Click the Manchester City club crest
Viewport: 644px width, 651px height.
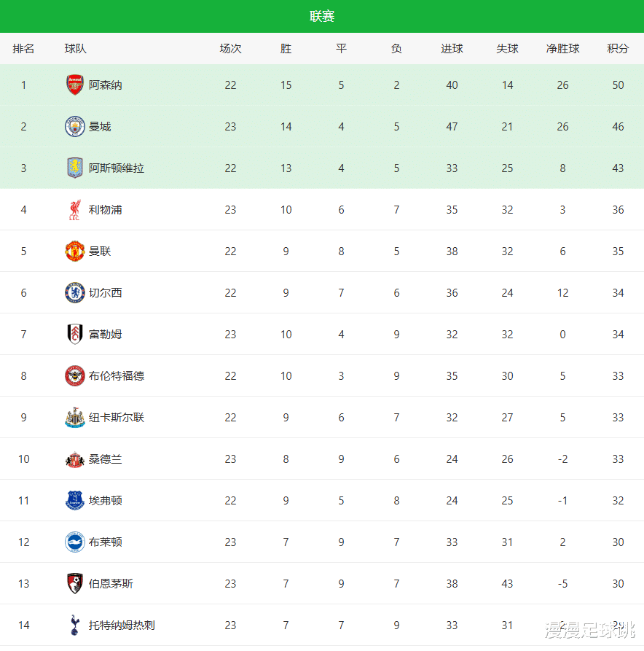click(74, 127)
